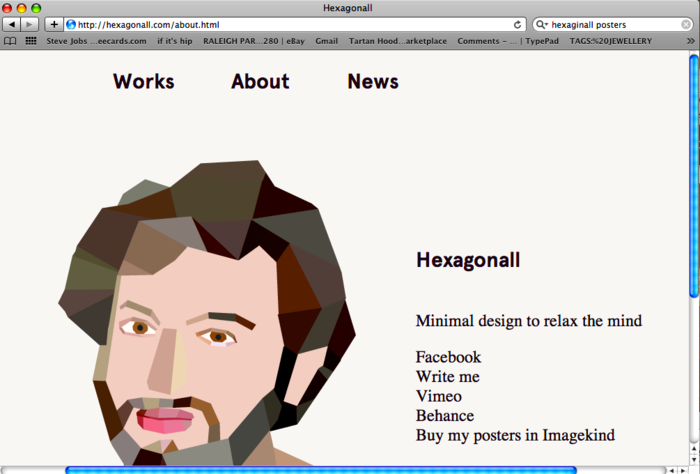This screenshot has width=700, height=474.
Task: Reload the page with the refresh icon
Action: coord(517,25)
